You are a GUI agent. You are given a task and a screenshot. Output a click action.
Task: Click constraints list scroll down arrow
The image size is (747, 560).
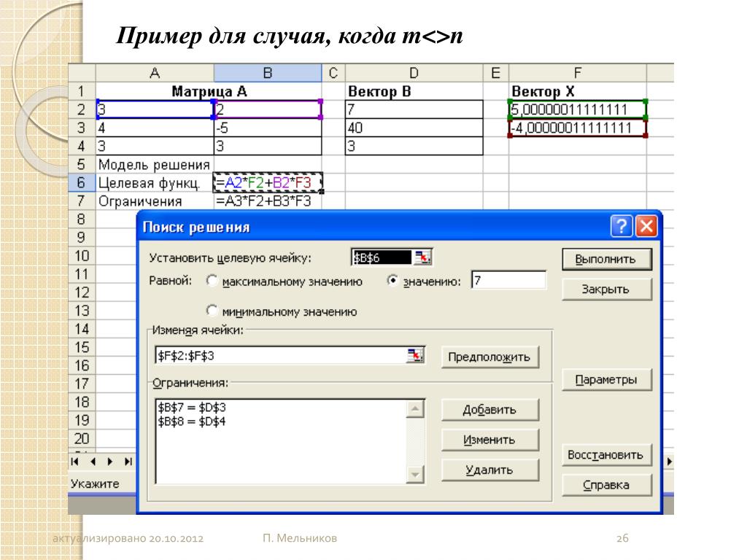pyautogui.click(x=415, y=474)
